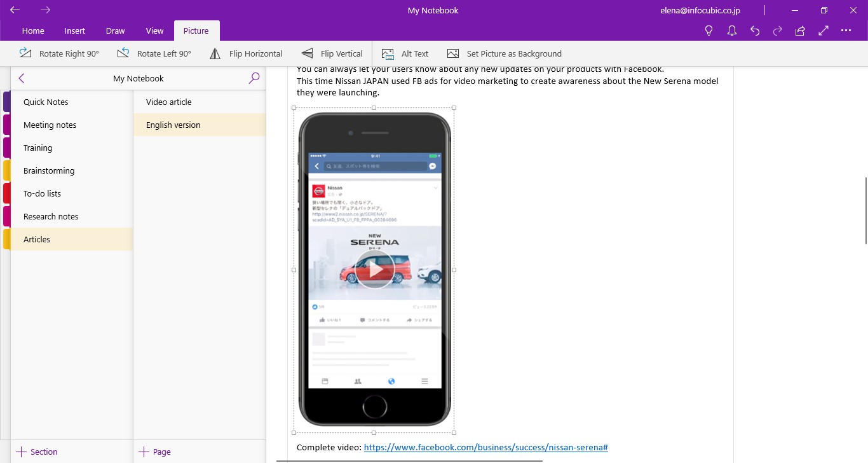Click the Redo icon
868x463 pixels.
pos(778,31)
